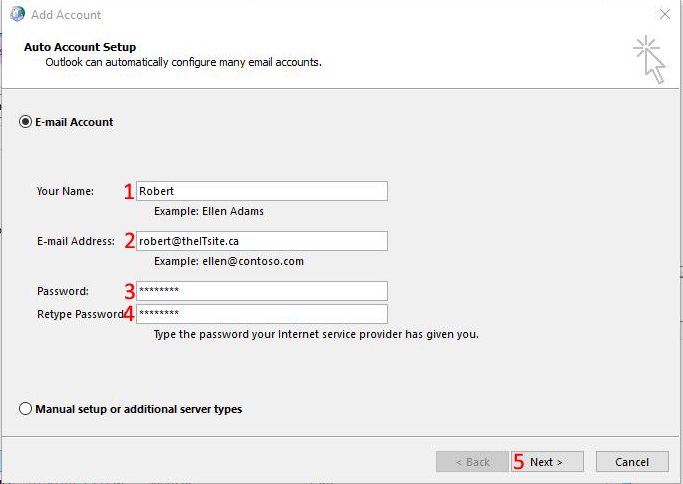Screen dimensions: 683x484
Task: Click the "Example: Ellen Adams" hint text
Action: (208, 211)
